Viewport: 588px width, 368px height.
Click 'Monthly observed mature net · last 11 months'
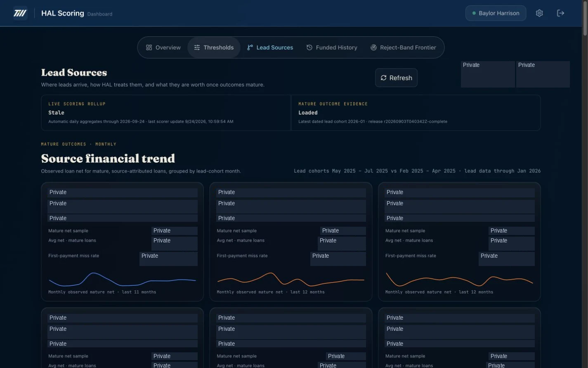(x=102, y=292)
